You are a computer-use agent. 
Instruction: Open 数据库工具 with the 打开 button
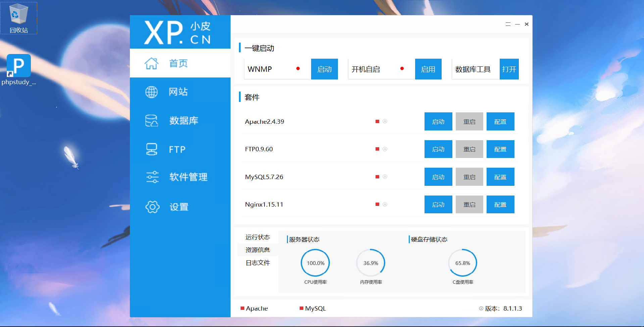point(509,69)
